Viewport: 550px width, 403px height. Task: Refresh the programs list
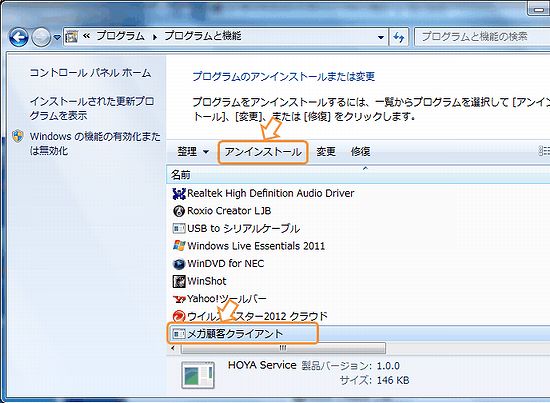[399, 37]
